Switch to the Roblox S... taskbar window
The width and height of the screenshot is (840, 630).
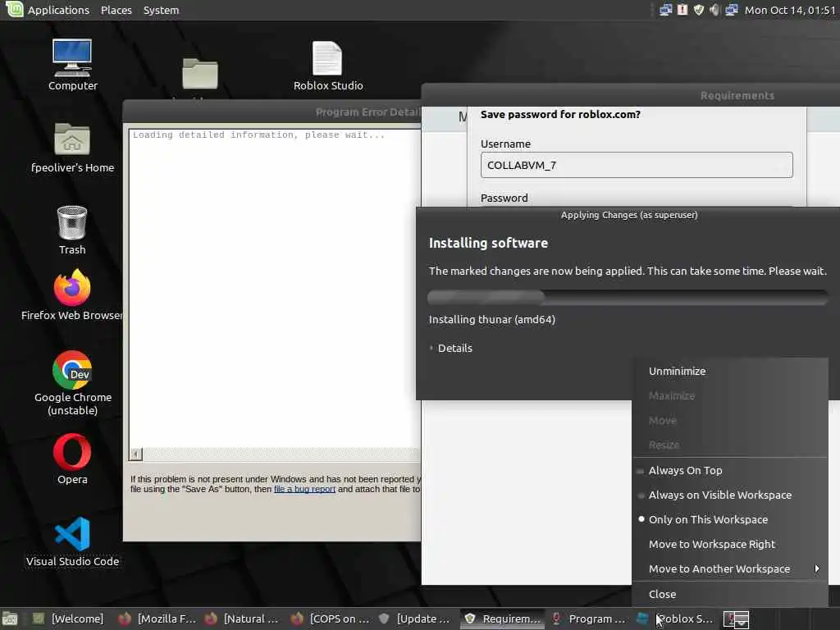(675, 619)
